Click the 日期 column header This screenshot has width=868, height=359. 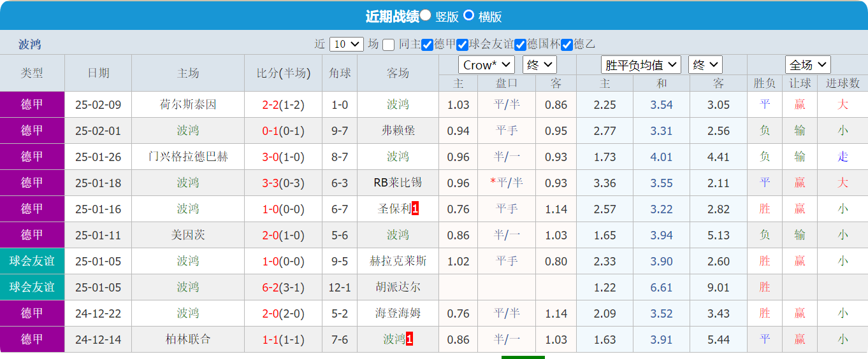[98, 73]
